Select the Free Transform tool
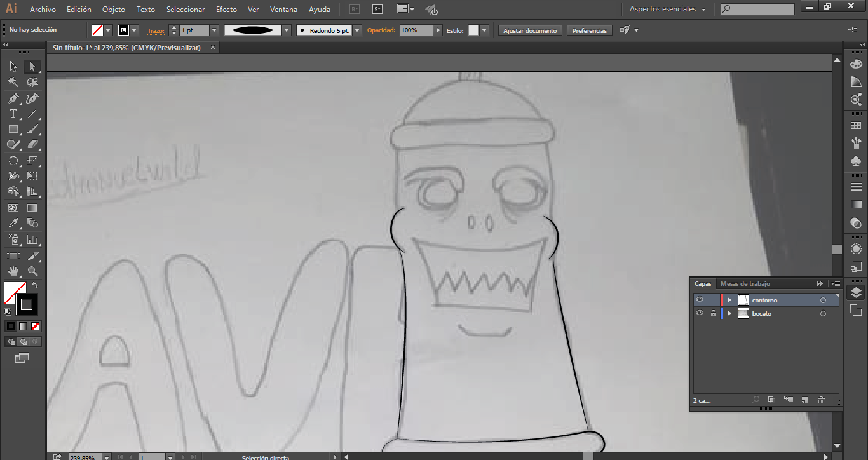Image resolution: width=868 pixels, height=460 pixels. 32,176
